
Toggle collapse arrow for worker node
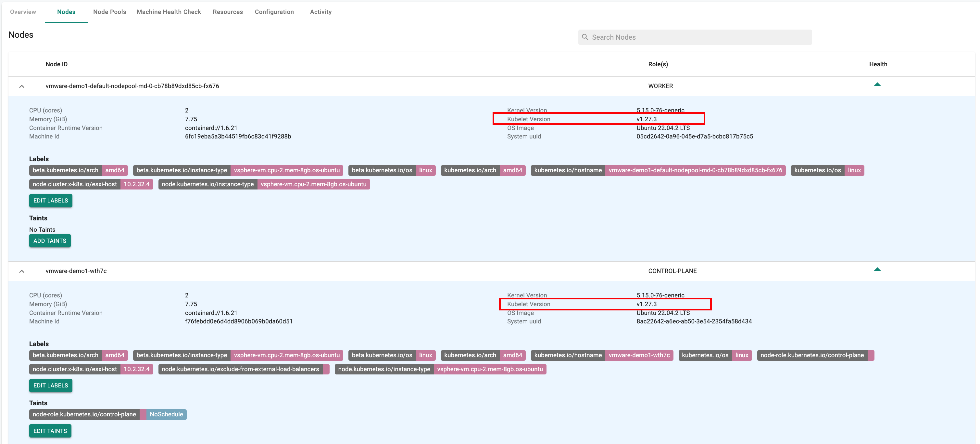[22, 86]
